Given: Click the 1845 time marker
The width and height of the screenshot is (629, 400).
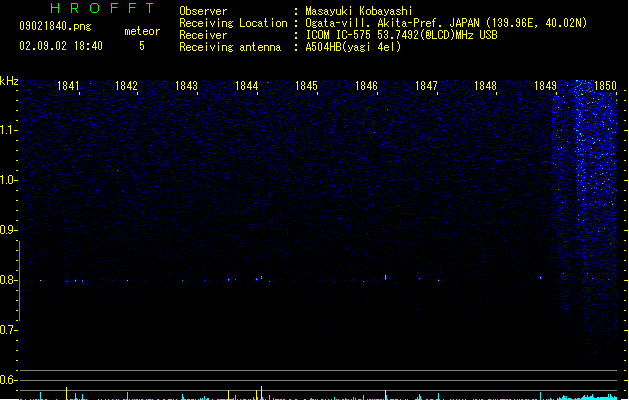Looking at the screenshot, I should (x=306, y=86).
